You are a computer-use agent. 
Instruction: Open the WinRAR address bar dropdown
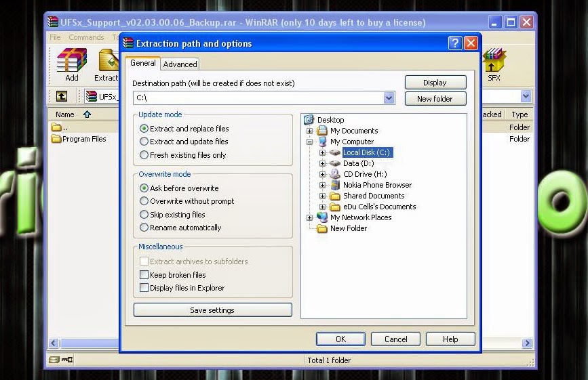(526, 96)
